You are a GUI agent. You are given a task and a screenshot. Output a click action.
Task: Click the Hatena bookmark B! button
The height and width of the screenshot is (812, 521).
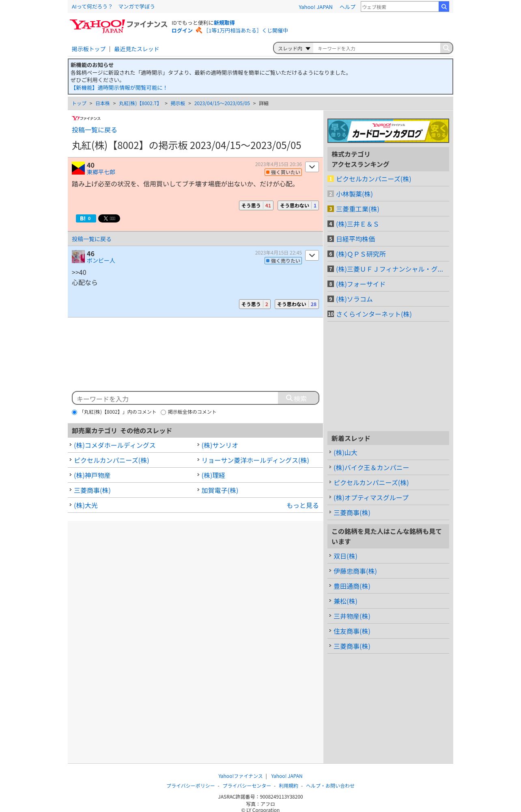[x=86, y=218]
